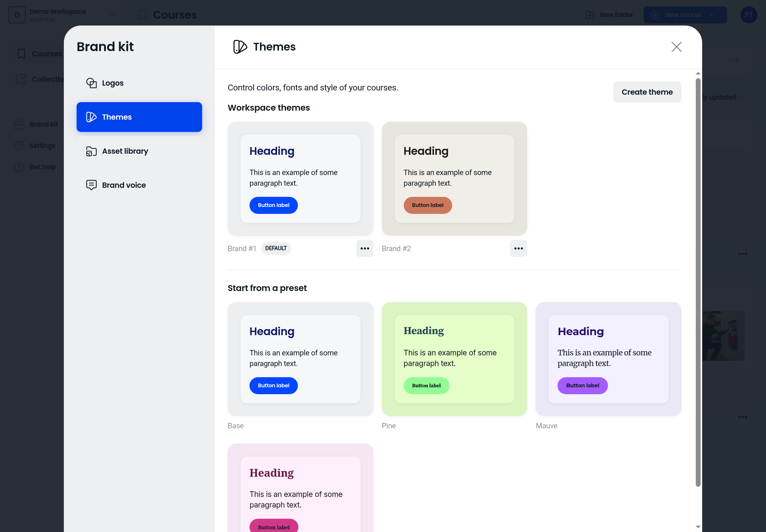Click the Asset library folder icon
The image size is (766, 532).
pyautogui.click(x=91, y=151)
